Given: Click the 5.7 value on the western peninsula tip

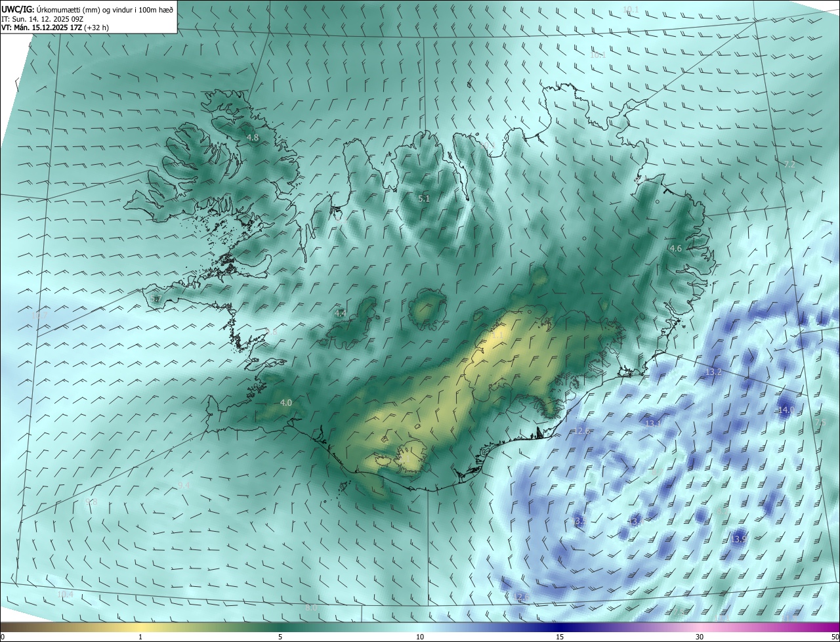Looking at the screenshot, I should click(156, 299).
